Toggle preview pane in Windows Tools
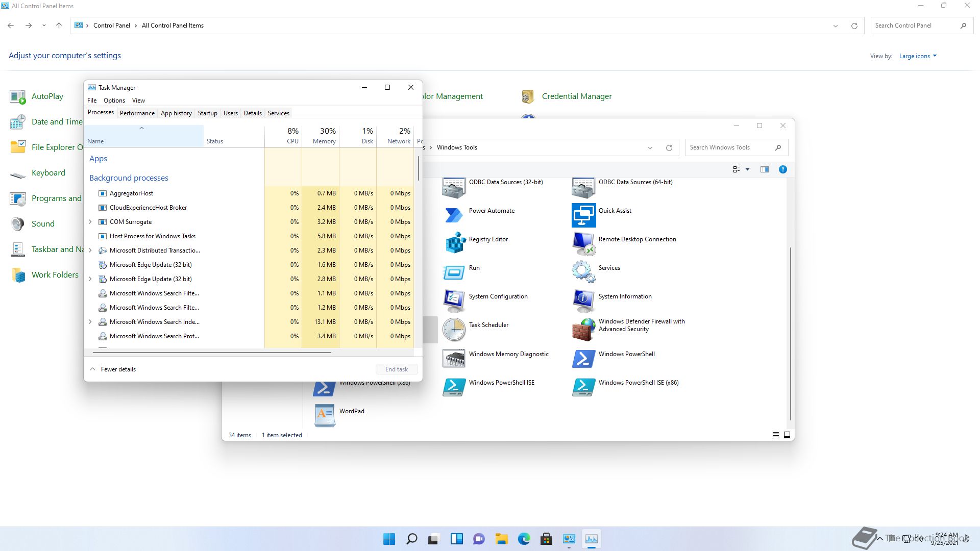The image size is (980, 551). pos(764,169)
